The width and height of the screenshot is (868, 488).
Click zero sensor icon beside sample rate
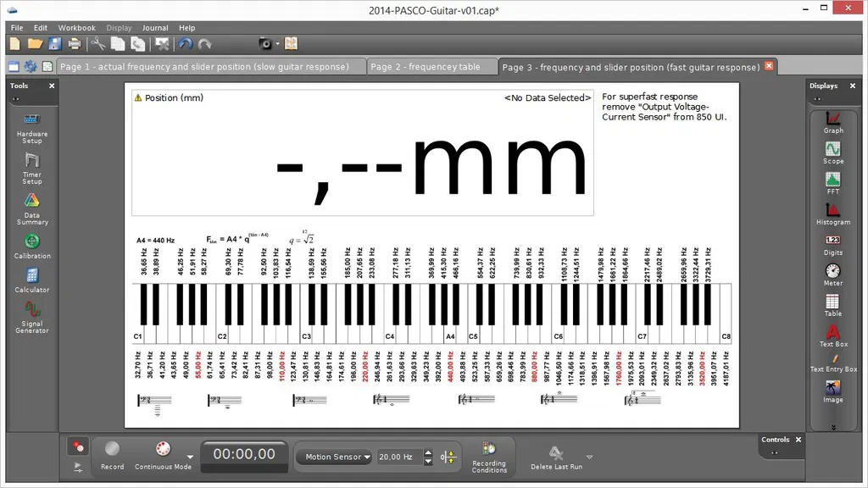[448, 457]
